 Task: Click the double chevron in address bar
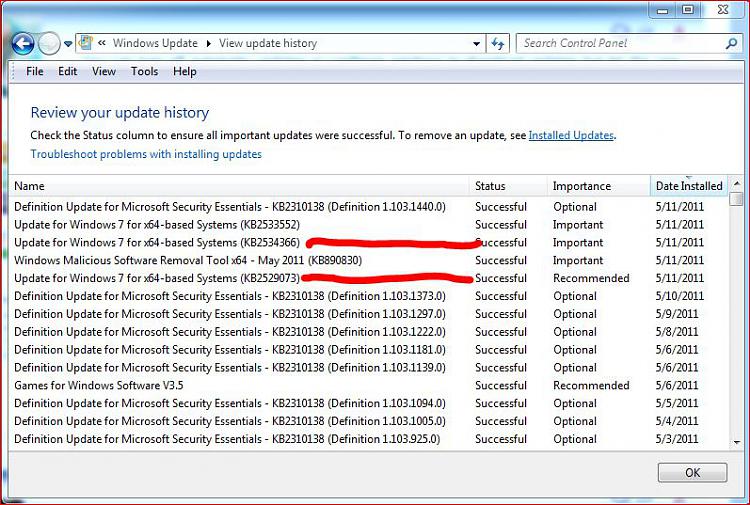101,43
